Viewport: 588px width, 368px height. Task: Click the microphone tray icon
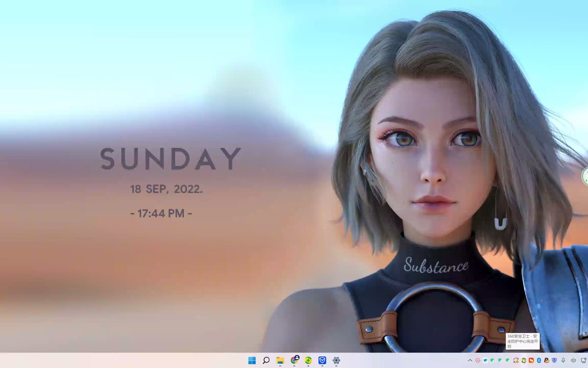coord(563,360)
